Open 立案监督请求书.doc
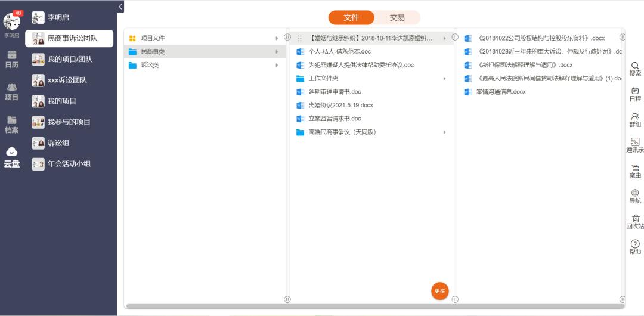This screenshot has height=316, width=644. [x=335, y=119]
